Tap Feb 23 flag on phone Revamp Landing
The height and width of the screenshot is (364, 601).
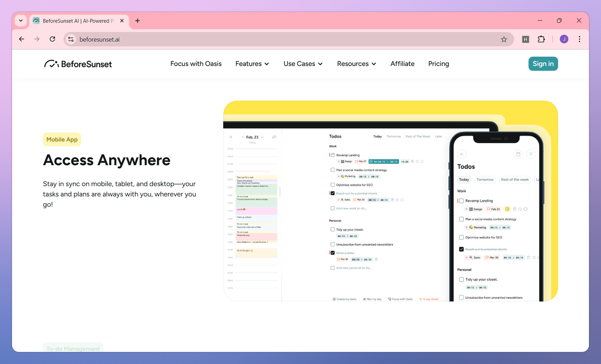(x=493, y=209)
